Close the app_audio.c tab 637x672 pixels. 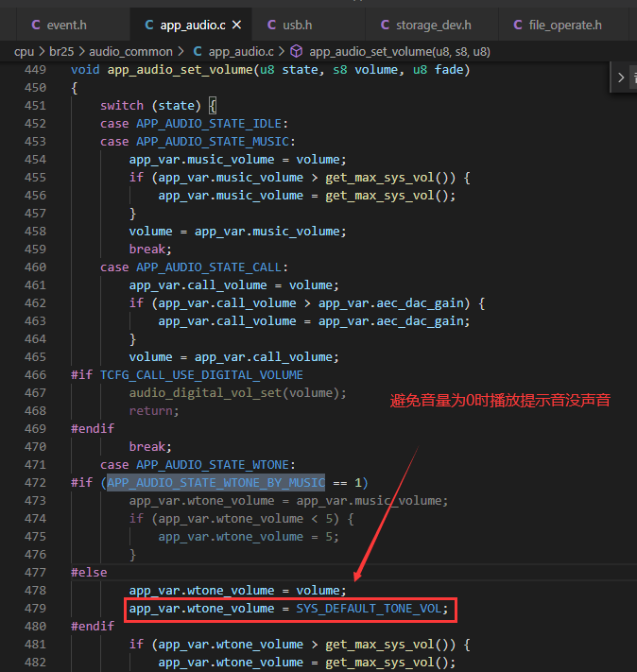coord(236,26)
